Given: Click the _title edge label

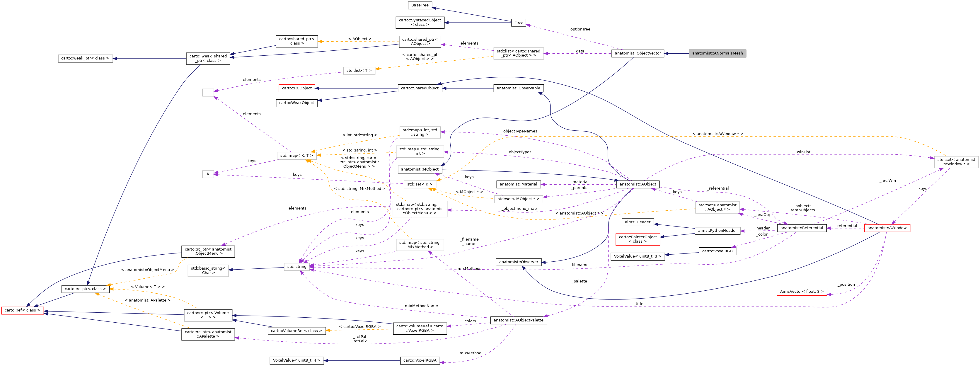Looking at the screenshot, I should (638, 304).
